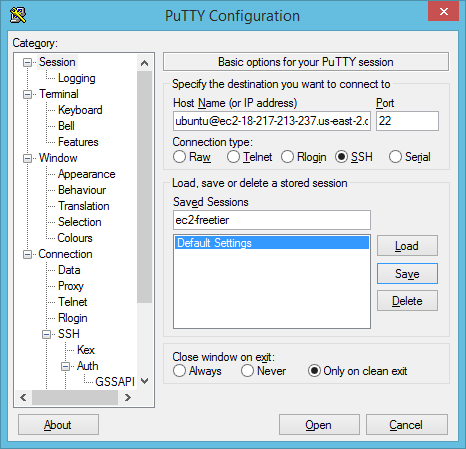Save the ec2-freetier session

pyautogui.click(x=407, y=274)
